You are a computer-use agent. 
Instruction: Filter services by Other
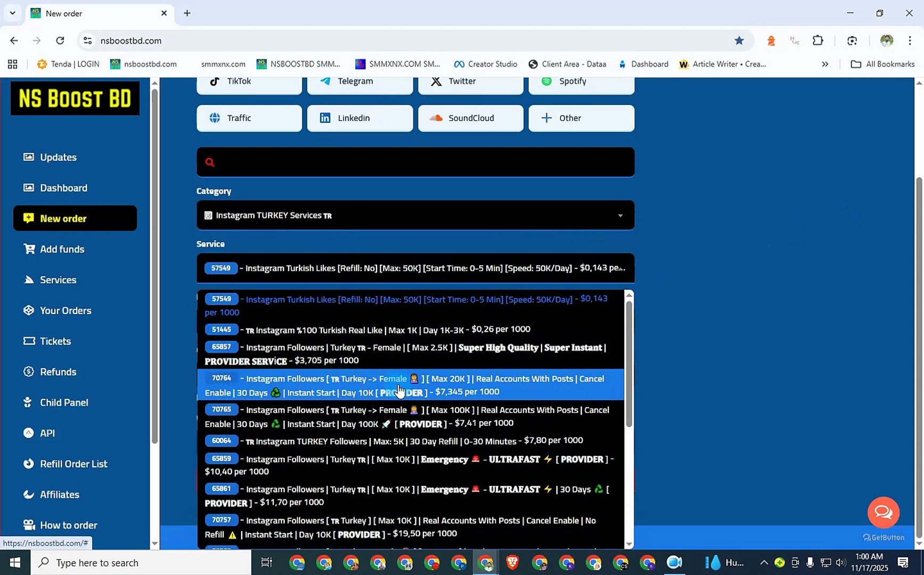582,118
